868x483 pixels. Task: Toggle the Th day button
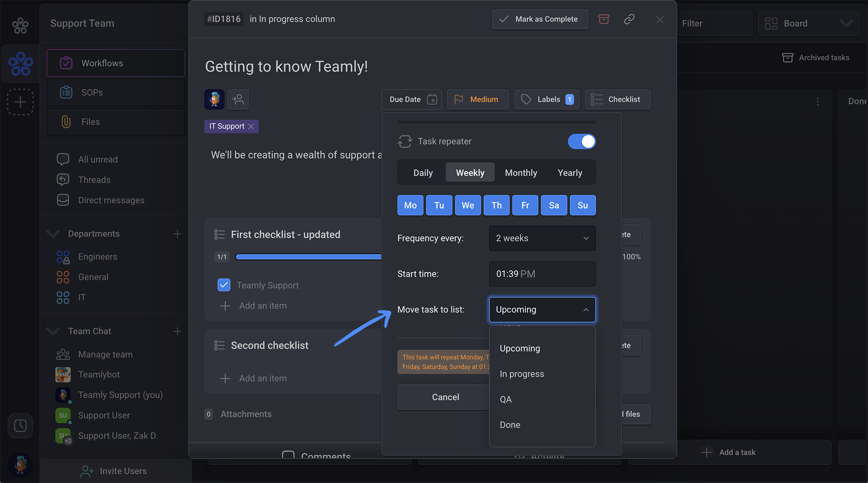pos(497,205)
